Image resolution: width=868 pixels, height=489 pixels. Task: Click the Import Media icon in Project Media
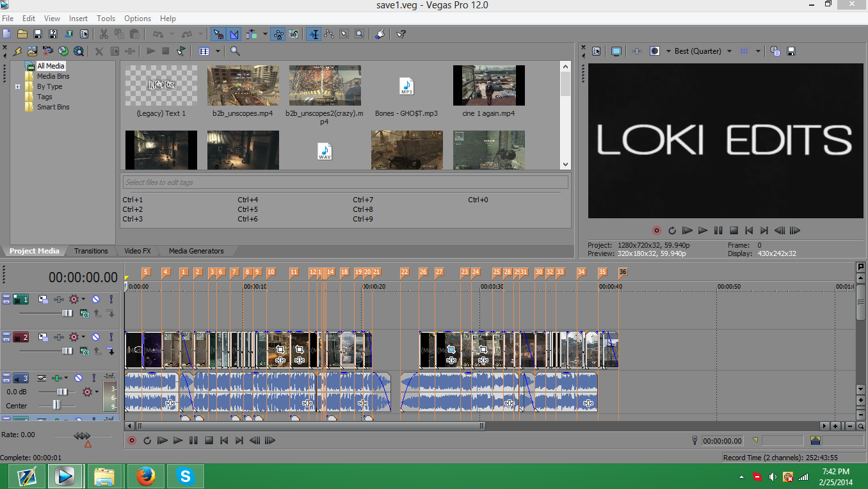coord(32,51)
